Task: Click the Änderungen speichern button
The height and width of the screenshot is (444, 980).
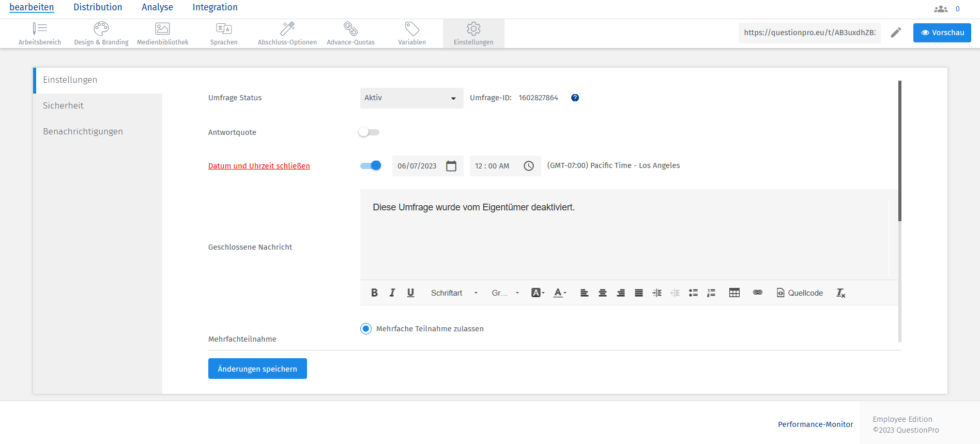Action: pos(257,369)
